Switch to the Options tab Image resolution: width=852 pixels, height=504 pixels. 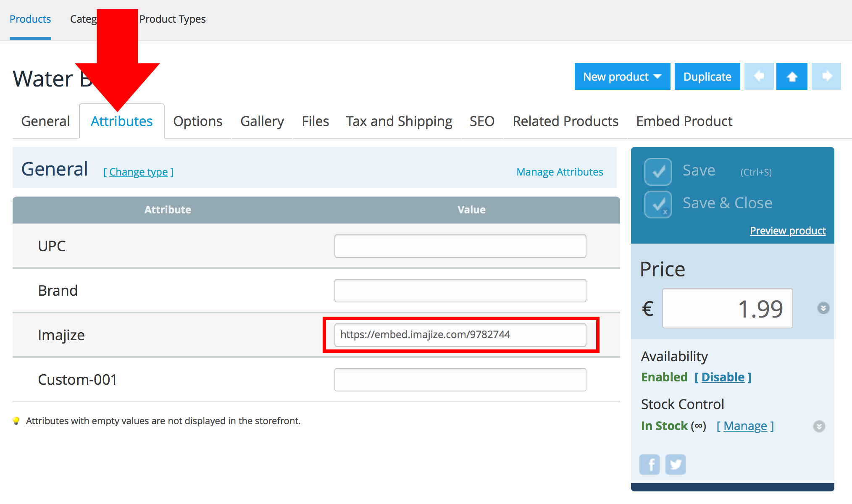pos(197,121)
